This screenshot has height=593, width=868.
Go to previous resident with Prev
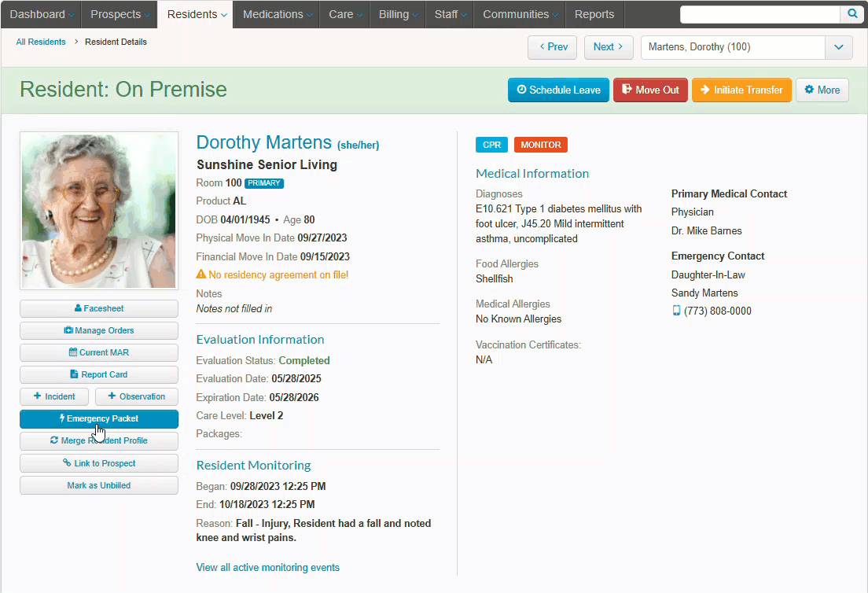click(x=553, y=48)
